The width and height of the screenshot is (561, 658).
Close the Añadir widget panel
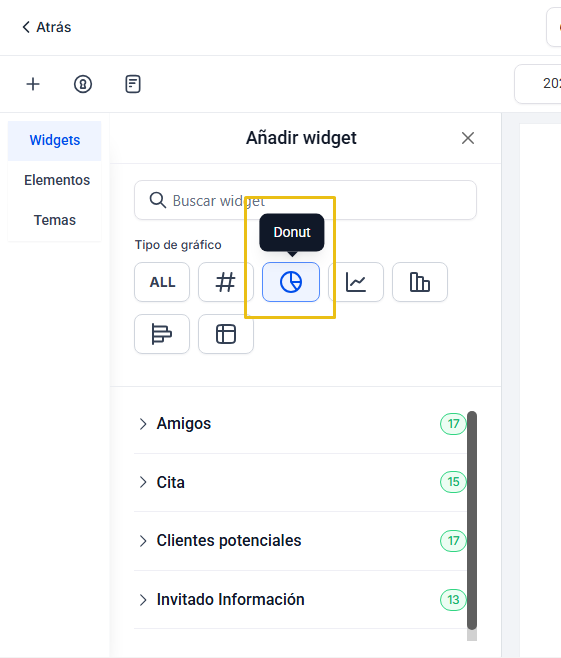[467, 138]
